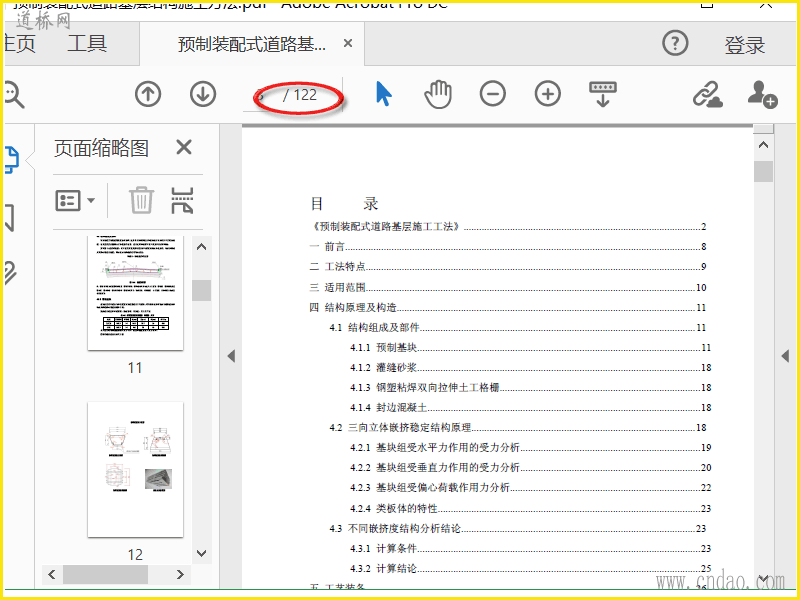Click entry 4.2.1 基块组受水平力作用的受力分析
Viewport: 800px width, 600px height.
coord(530,447)
